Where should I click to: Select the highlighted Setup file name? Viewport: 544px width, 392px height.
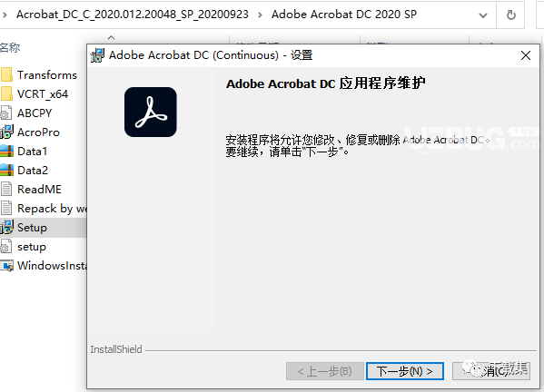point(33,228)
